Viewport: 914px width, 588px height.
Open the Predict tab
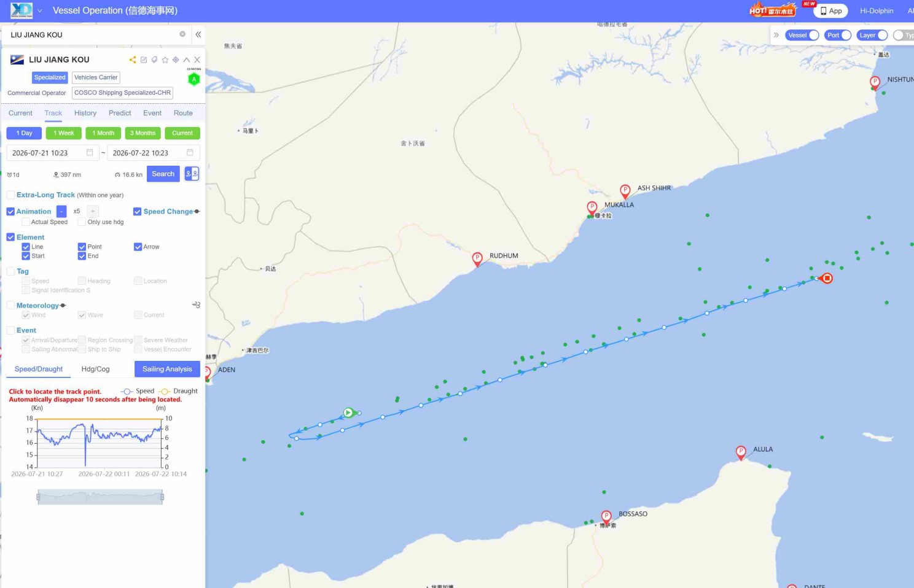pos(120,113)
